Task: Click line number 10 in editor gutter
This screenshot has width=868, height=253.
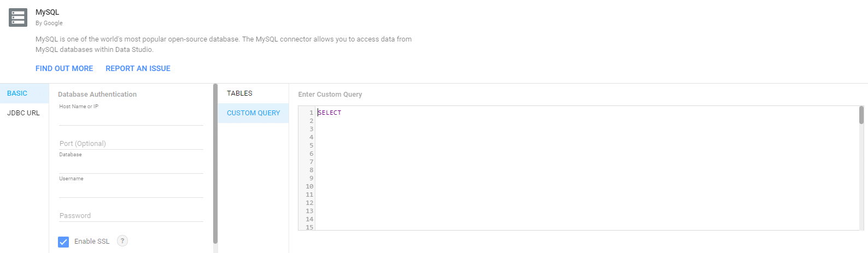Action: coord(309,186)
